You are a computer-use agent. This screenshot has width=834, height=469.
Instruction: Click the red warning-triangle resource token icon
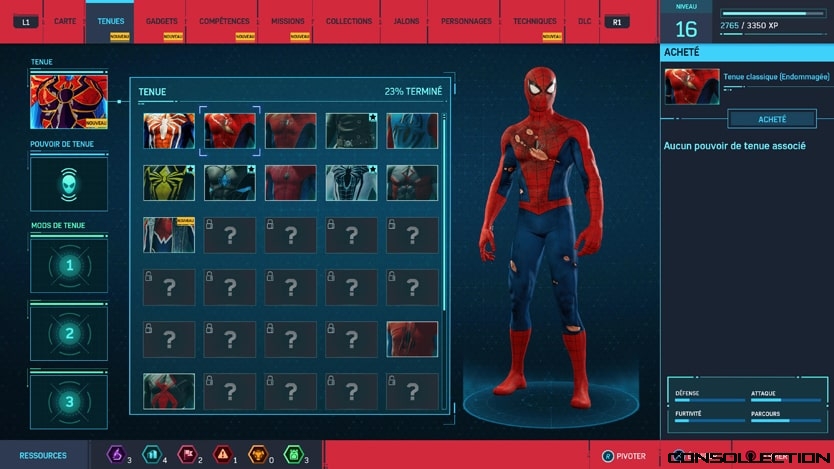click(222, 455)
